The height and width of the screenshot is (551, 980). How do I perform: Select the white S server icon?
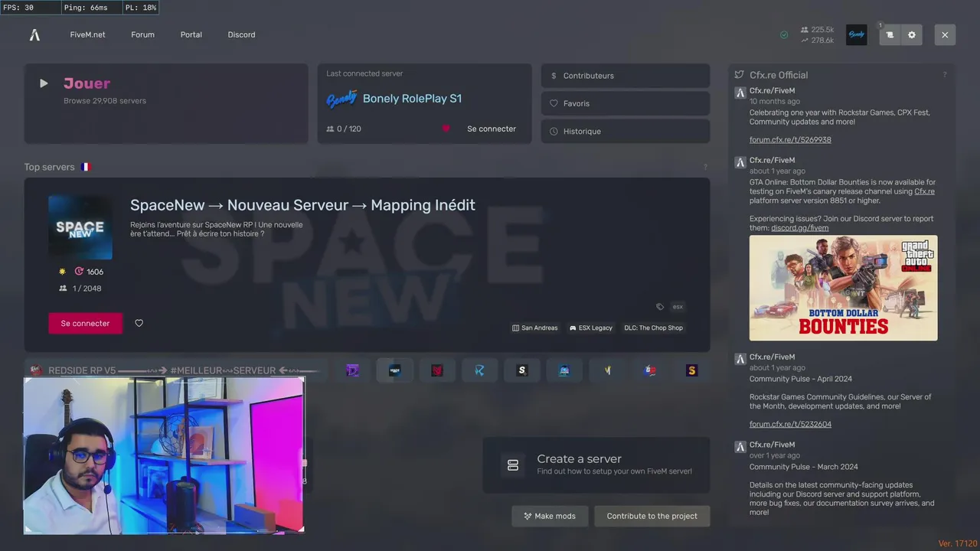coord(522,370)
